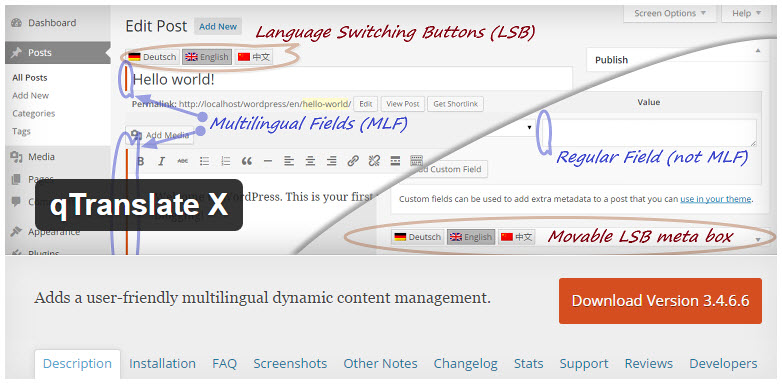782x384 pixels.
Task: Select the Description tab
Action: 77,364
